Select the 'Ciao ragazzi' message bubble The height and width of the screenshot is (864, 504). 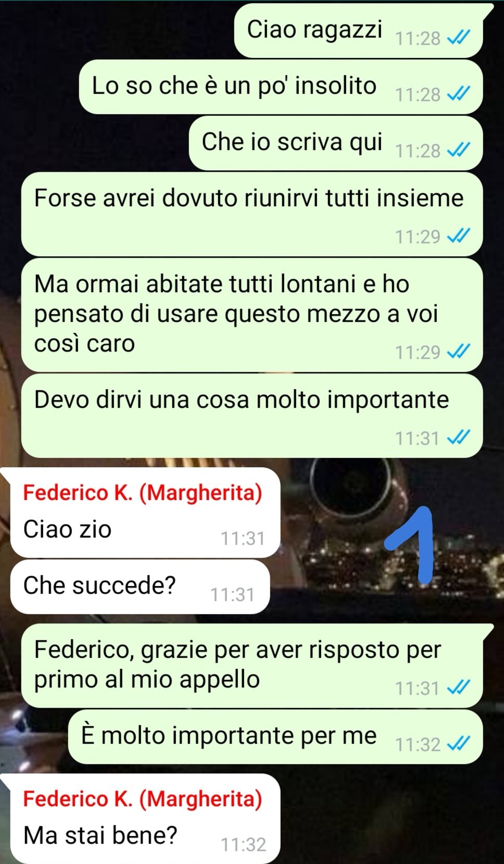point(359,31)
